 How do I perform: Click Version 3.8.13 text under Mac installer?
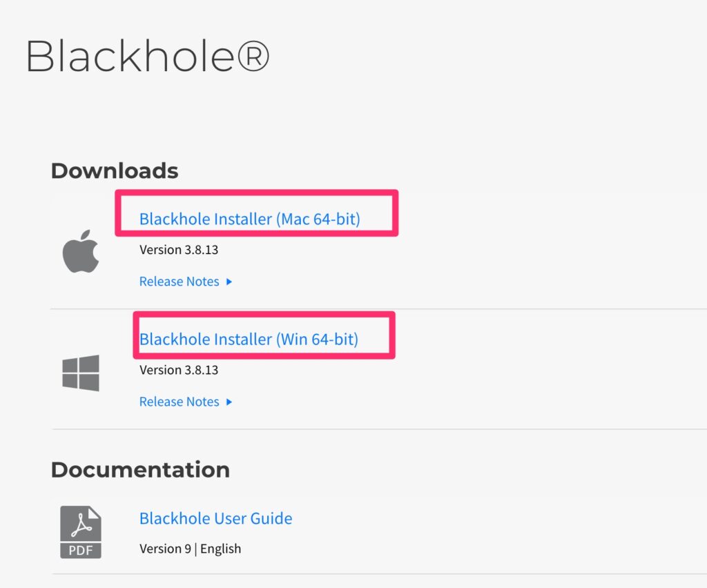(x=179, y=250)
